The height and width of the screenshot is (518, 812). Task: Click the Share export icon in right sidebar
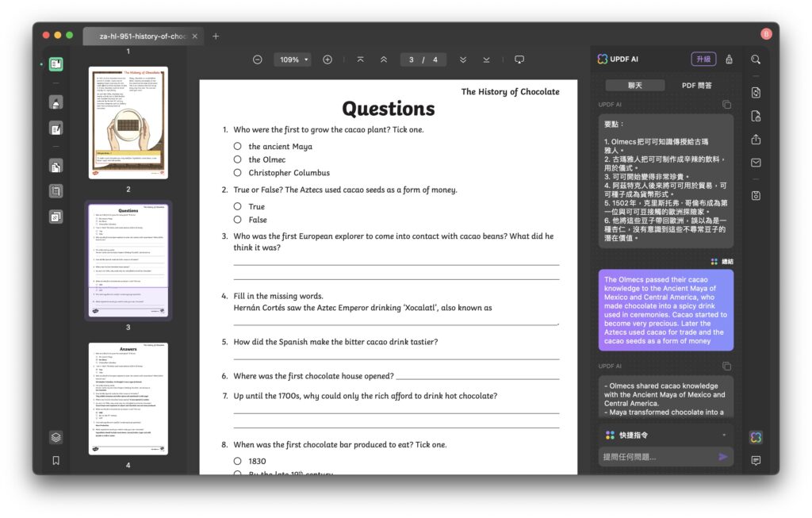point(756,140)
